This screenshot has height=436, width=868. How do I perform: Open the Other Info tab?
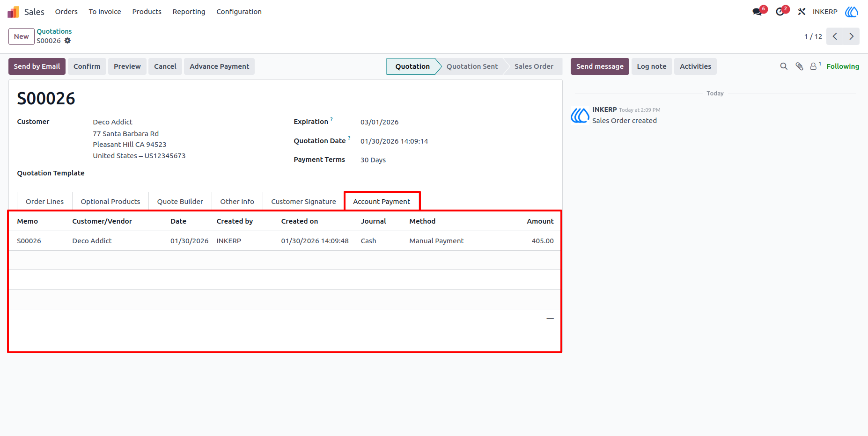click(237, 202)
